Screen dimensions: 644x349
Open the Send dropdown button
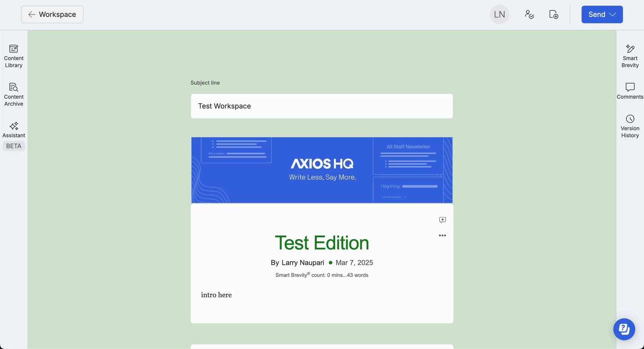coord(602,14)
